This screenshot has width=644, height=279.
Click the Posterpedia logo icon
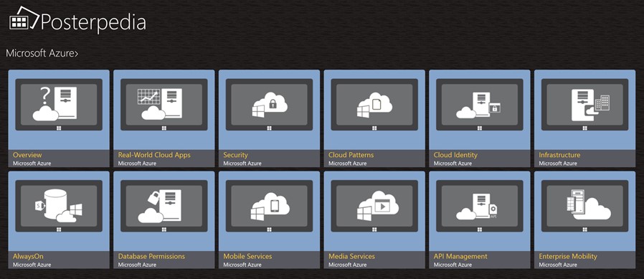[24, 19]
